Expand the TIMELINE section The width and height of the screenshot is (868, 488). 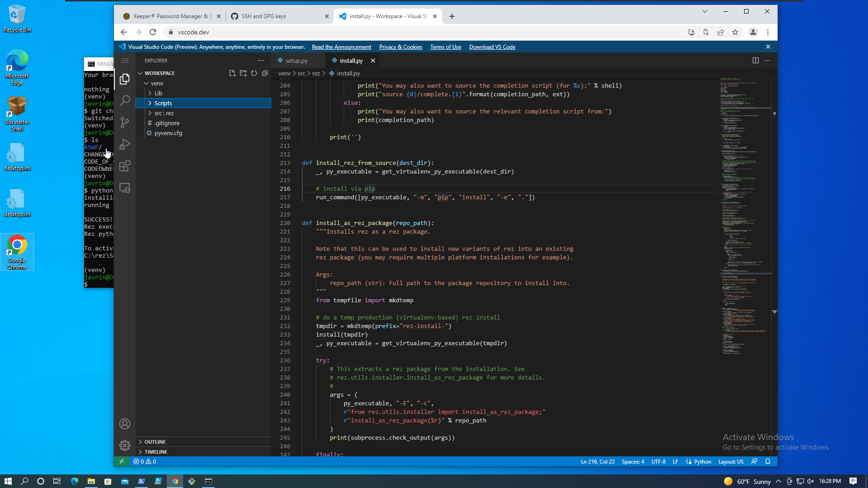[156, 452]
